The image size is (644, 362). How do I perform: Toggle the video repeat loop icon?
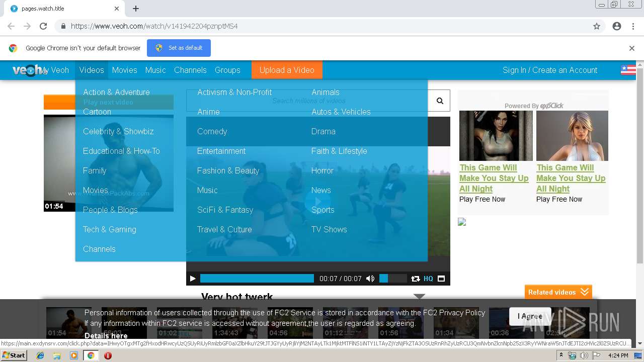point(416,279)
